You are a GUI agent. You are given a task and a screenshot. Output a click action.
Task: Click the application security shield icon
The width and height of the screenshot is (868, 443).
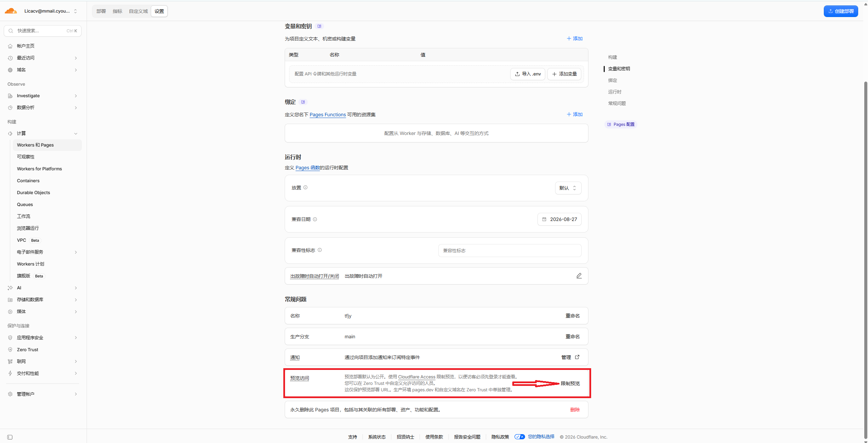point(10,338)
